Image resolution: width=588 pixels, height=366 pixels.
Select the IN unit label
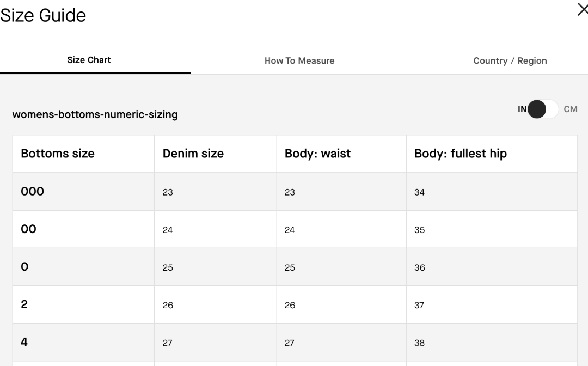click(522, 109)
